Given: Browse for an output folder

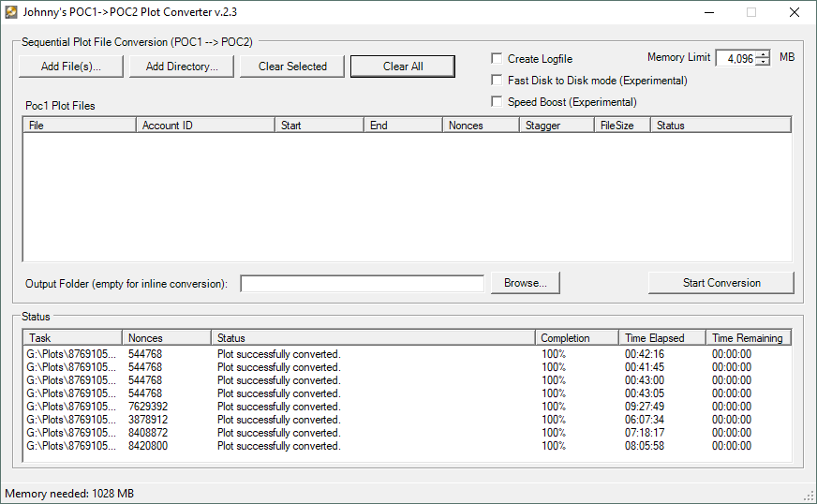Looking at the screenshot, I should [526, 283].
